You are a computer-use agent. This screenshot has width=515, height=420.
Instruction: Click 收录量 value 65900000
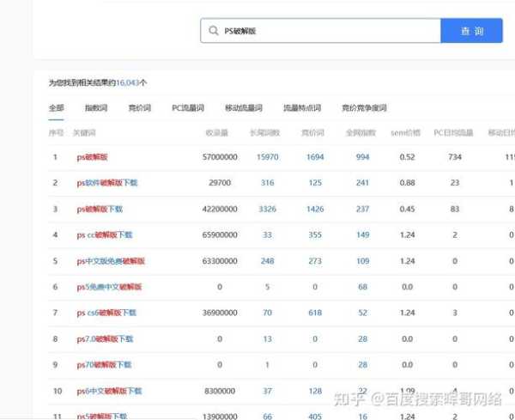[220, 235]
